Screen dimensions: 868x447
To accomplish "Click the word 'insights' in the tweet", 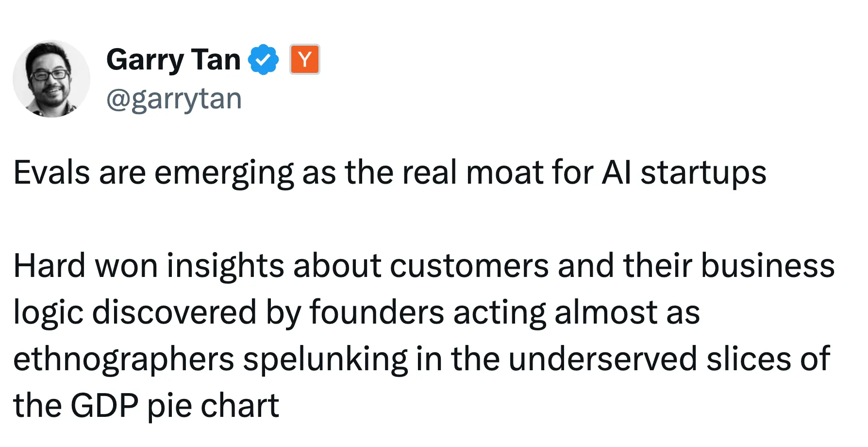I will (x=225, y=267).
